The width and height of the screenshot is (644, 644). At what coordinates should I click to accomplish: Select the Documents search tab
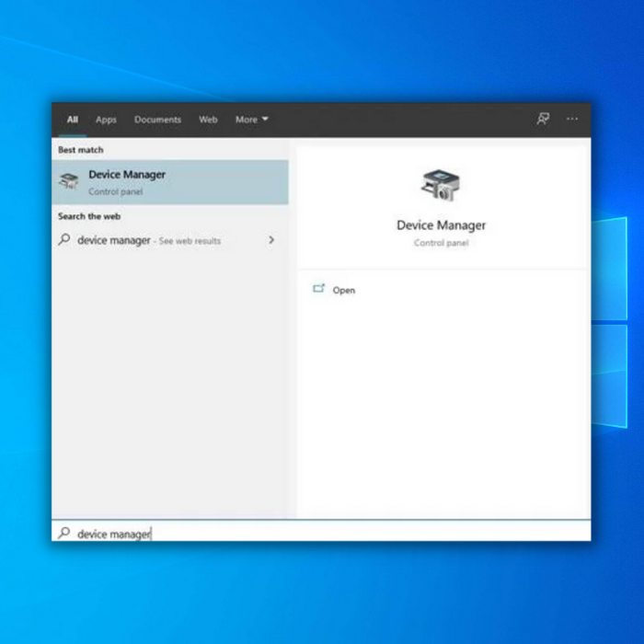(x=157, y=120)
